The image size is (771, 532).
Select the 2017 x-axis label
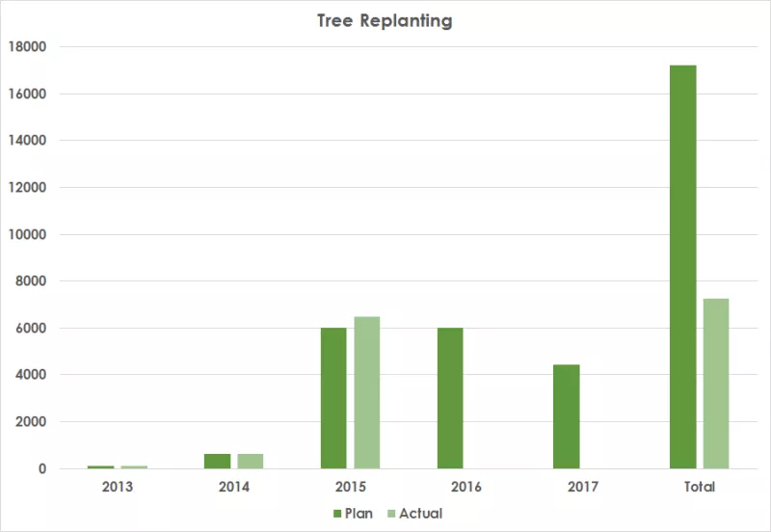[583, 488]
